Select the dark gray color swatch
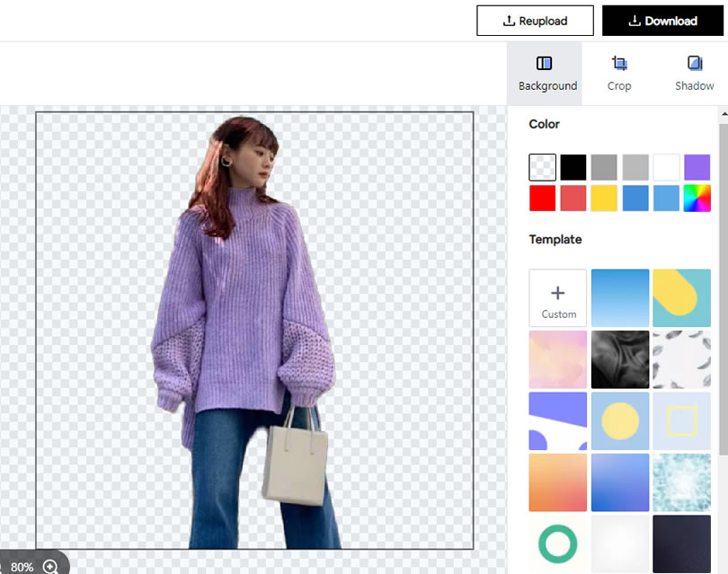This screenshot has width=728, height=574. pyautogui.click(x=604, y=167)
